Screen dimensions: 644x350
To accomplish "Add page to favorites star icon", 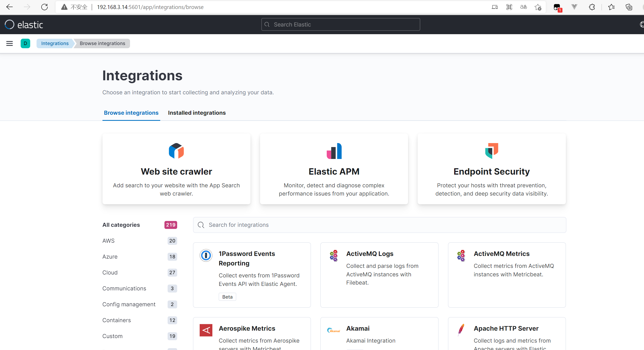I will (x=538, y=7).
